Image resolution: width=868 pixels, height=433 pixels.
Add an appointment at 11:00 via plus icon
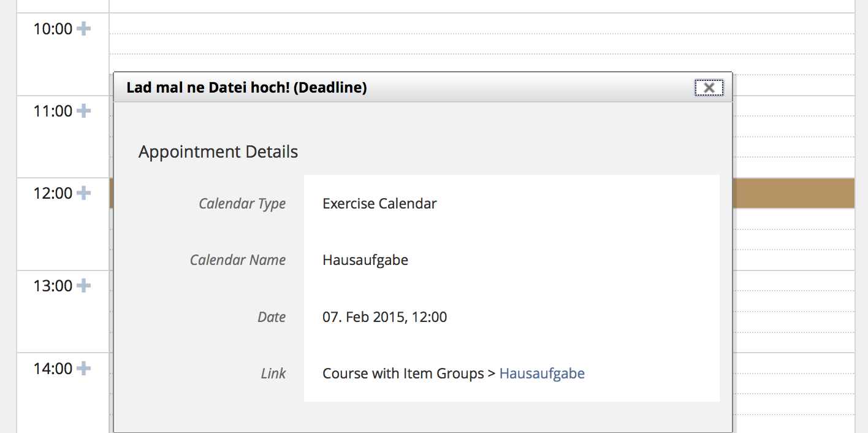[x=84, y=111]
